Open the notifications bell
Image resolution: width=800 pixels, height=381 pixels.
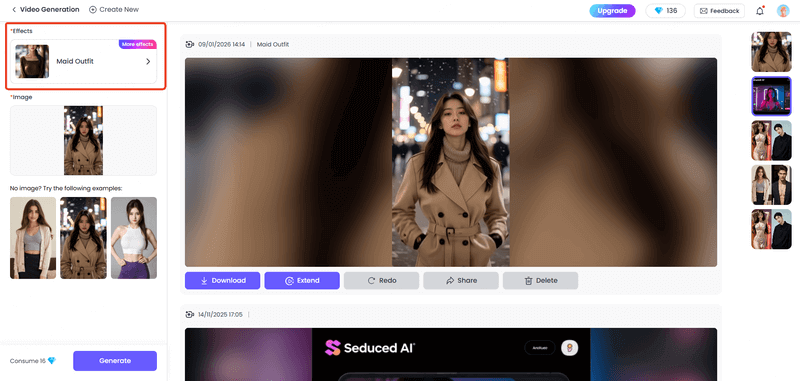click(x=760, y=11)
